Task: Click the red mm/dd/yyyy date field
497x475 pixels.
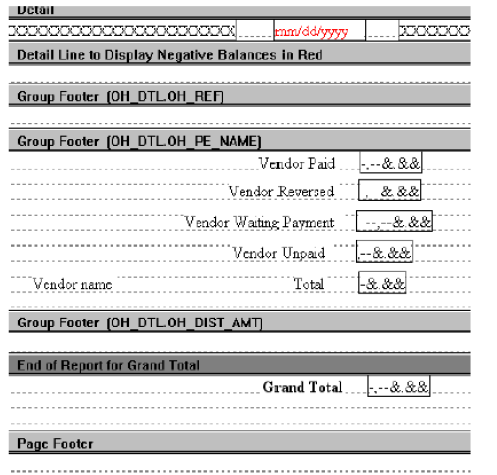Action: [x=319, y=31]
